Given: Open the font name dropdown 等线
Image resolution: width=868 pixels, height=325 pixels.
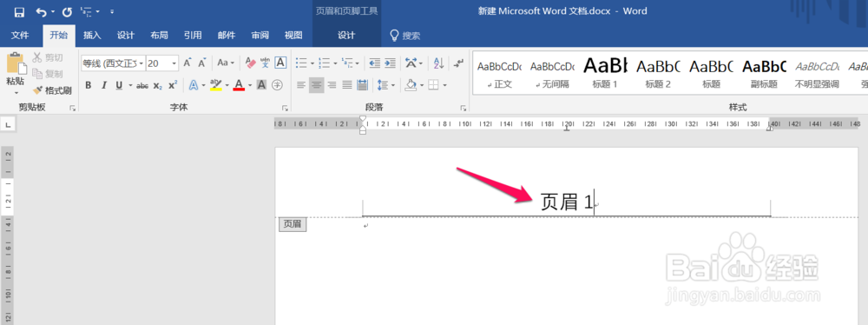Looking at the screenshot, I should pyautogui.click(x=141, y=63).
